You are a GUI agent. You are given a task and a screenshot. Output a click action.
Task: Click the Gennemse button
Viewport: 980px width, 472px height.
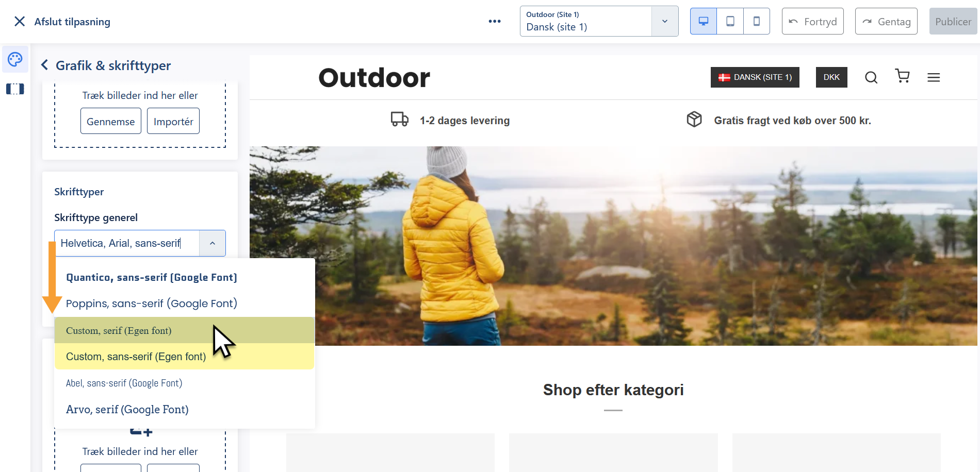pyautogui.click(x=110, y=121)
